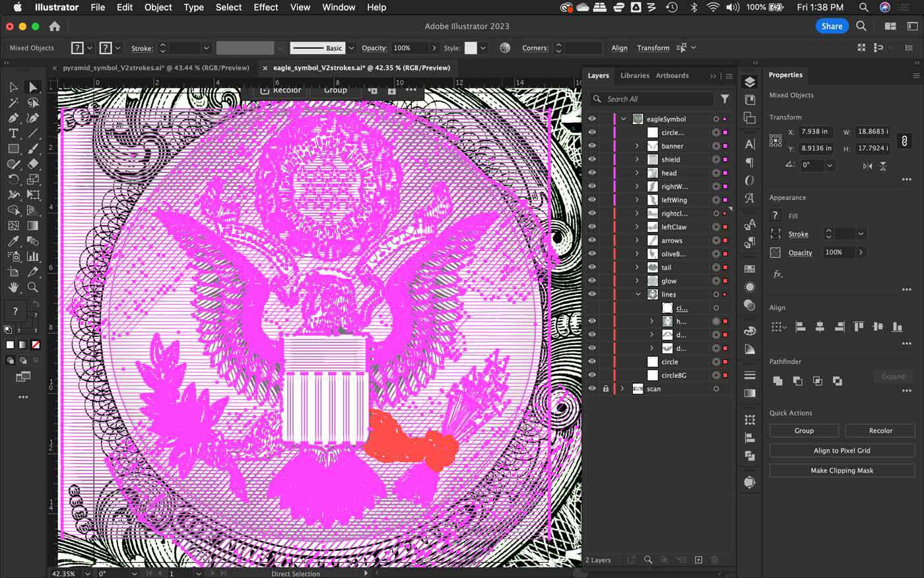
Task: Select the Rectangle tool
Action: point(13,149)
